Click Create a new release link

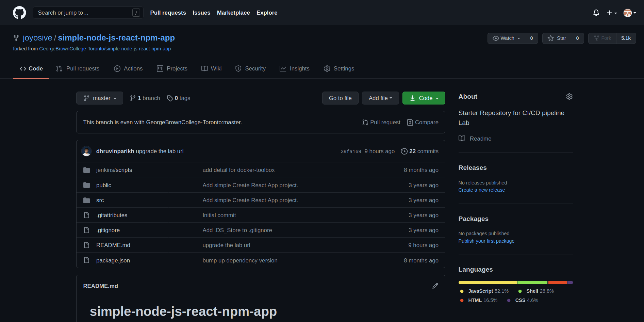tap(481, 190)
